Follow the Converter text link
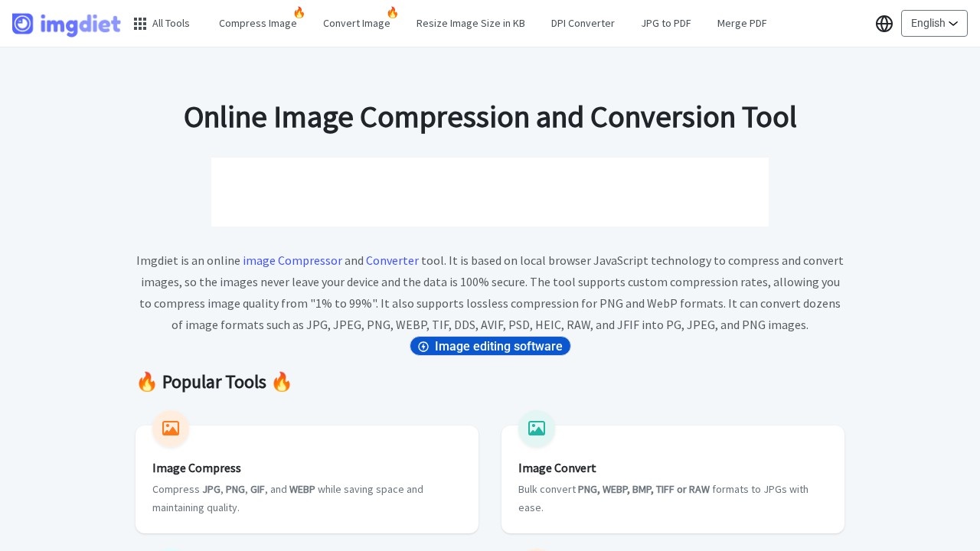 (392, 261)
